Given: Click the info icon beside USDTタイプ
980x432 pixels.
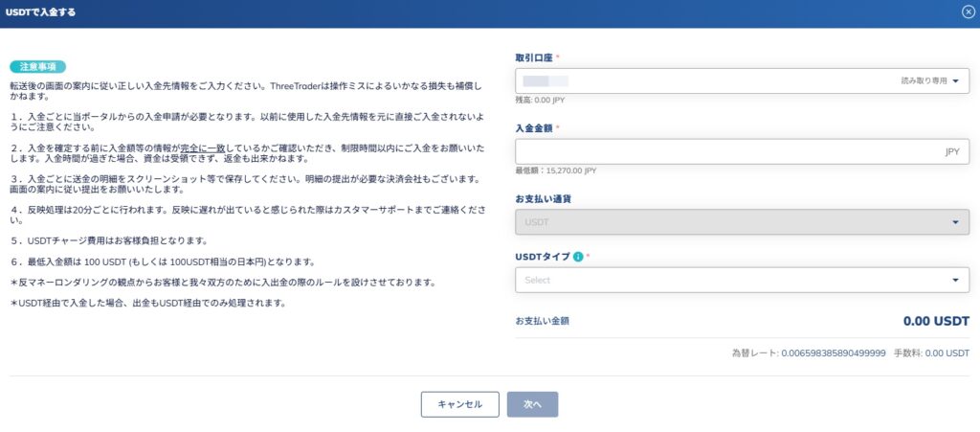Looking at the screenshot, I should tap(578, 257).
